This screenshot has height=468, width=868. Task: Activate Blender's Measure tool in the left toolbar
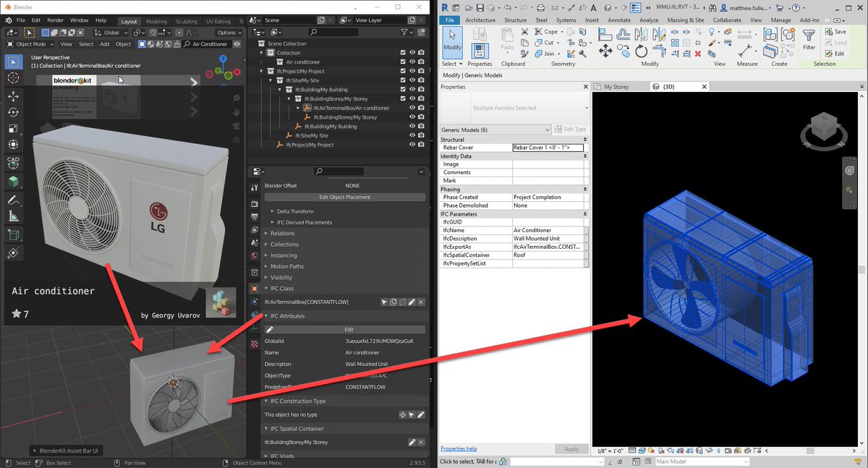pyautogui.click(x=12, y=216)
